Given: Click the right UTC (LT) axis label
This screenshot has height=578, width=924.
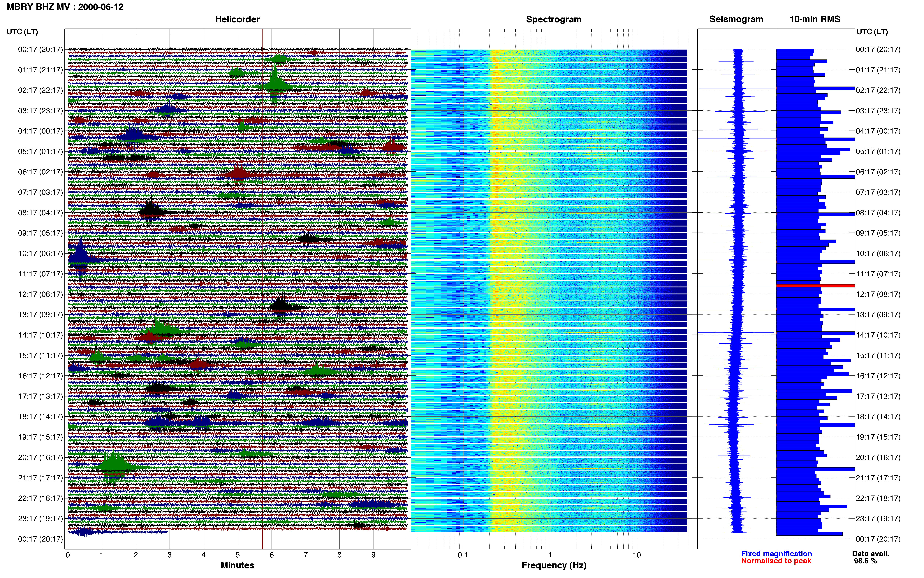Looking at the screenshot, I should coord(872,32).
